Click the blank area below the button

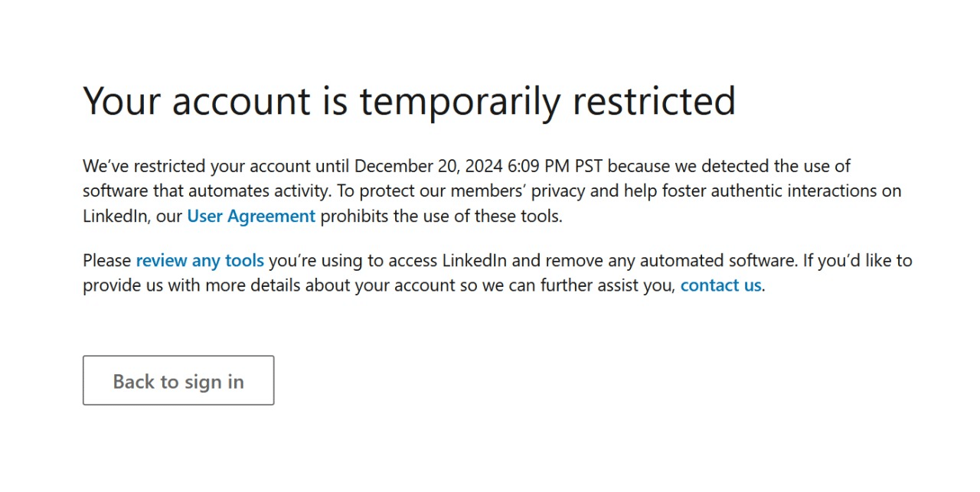tap(306, 451)
